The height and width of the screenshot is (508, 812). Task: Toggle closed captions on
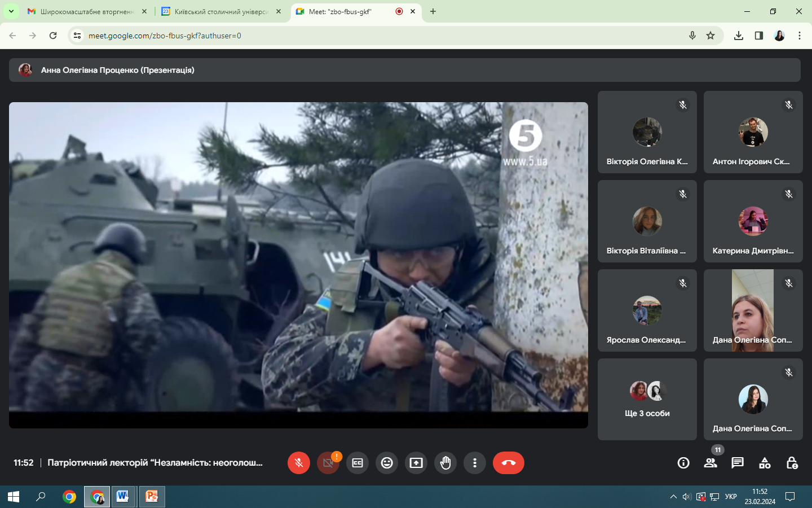358,463
